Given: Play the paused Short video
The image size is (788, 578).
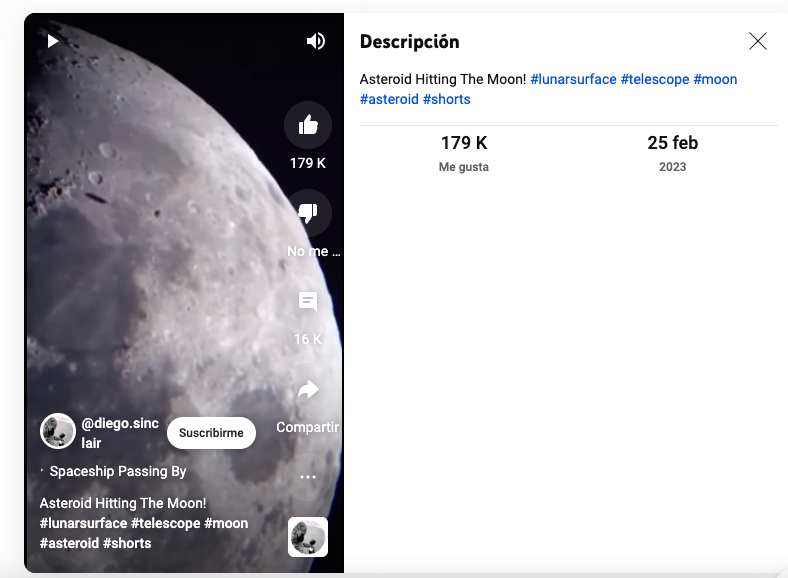Looking at the screenshot, I should [53, 41].
